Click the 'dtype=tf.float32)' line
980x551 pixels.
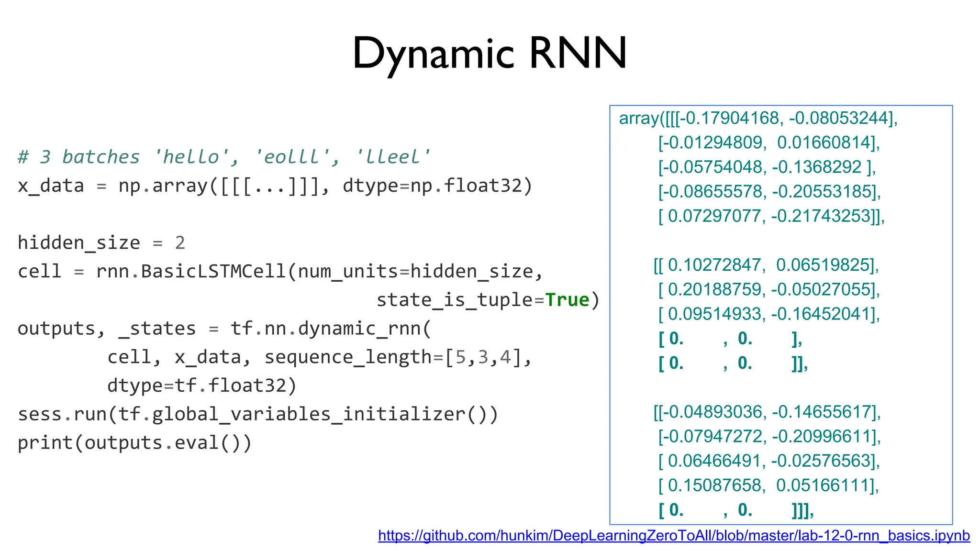(x=201, y=386)
